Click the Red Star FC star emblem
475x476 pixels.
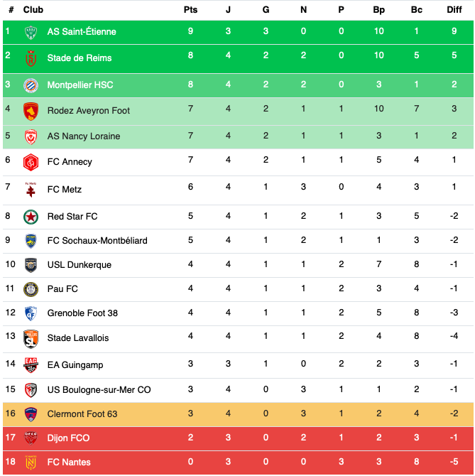coord(31,217)
